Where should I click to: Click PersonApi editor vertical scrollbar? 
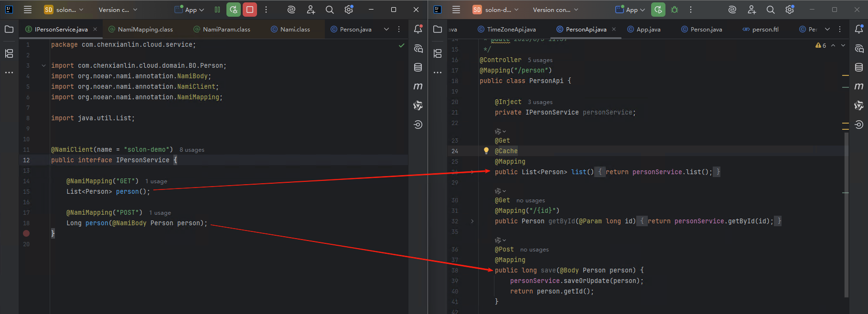click(x=847, y=215)
